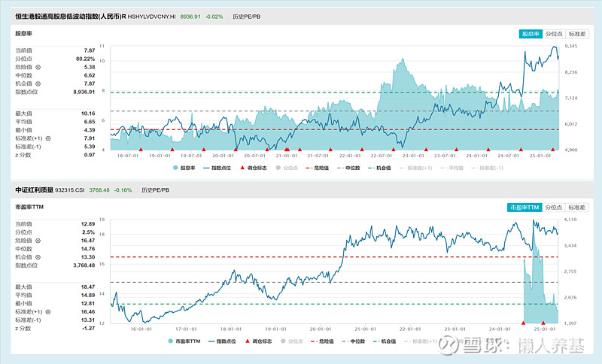
Task: Toggle 机会值 line in bottom legend
Action: pyautogui.click(x=385, y=341)
